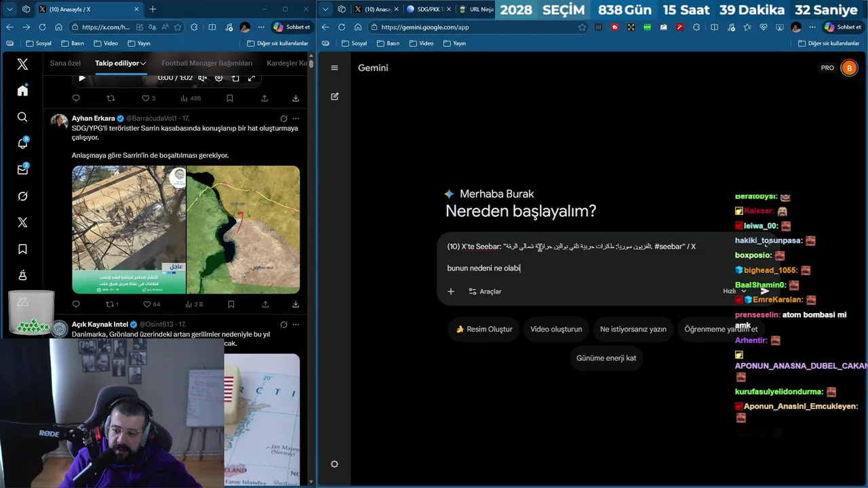The image size is (868, 488).
Task: Open Sosyal bookmark folder in left browser
Action: [x=37, y=43]
